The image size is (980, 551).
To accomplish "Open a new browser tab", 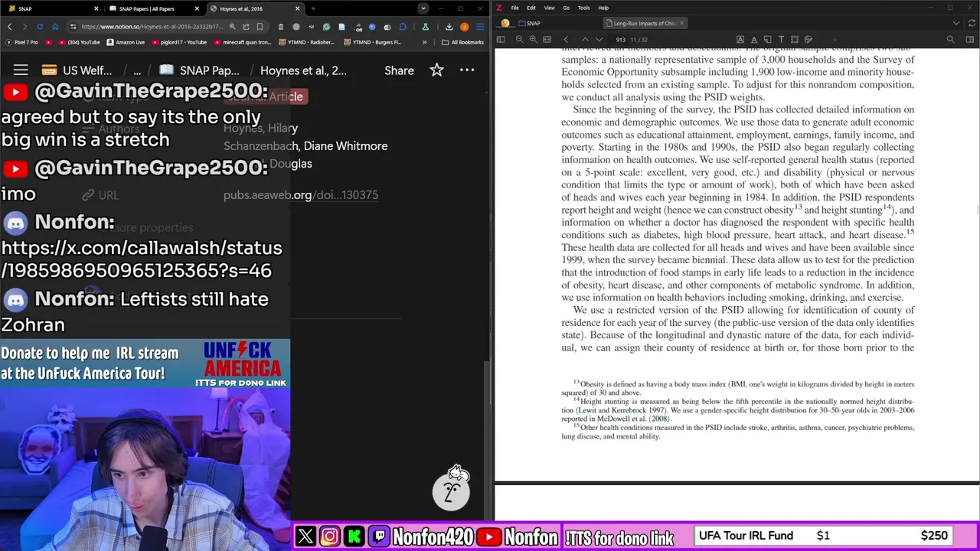I will (x=313, y=8).
